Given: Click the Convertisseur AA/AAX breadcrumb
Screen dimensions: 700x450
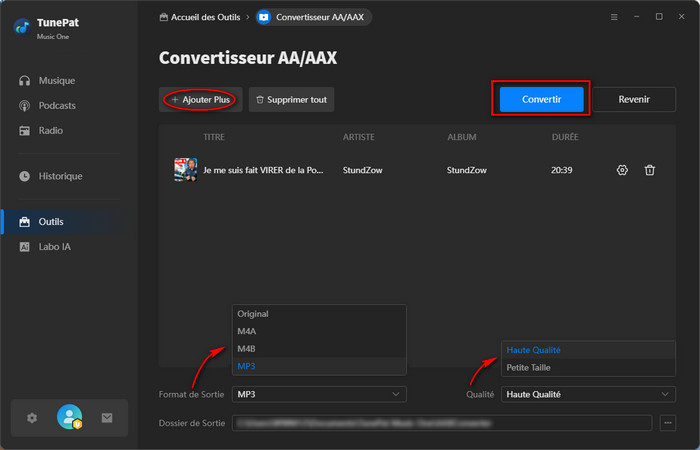Looking at the screenshot, I should (x=314, y=17).
